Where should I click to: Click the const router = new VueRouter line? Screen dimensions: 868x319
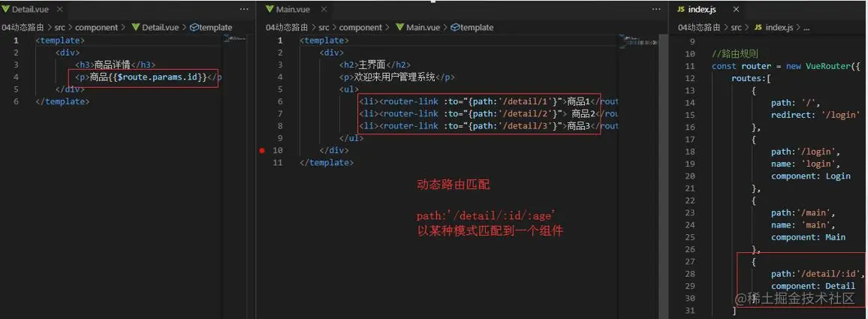click(786, 66)
